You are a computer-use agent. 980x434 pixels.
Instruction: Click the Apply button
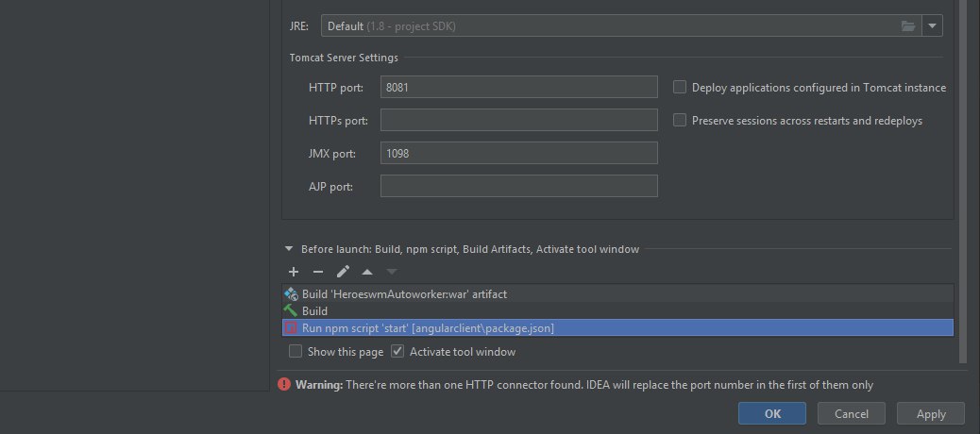click(931, 413)
